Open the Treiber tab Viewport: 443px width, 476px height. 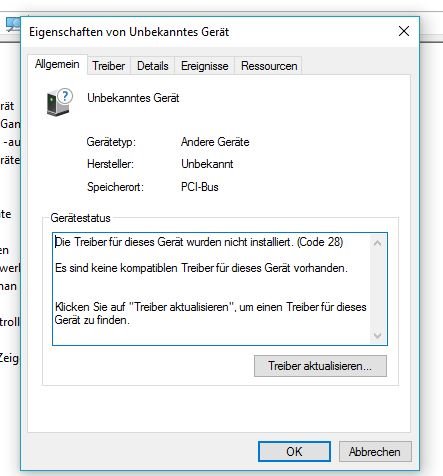[109, 66]
